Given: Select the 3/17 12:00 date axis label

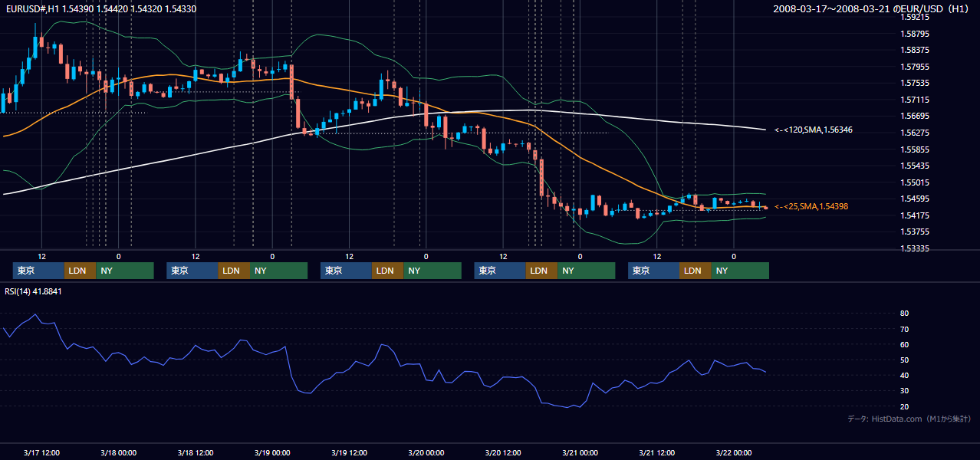Looking at the screenshot, I should pyautogui.click(x=41, y=452).
